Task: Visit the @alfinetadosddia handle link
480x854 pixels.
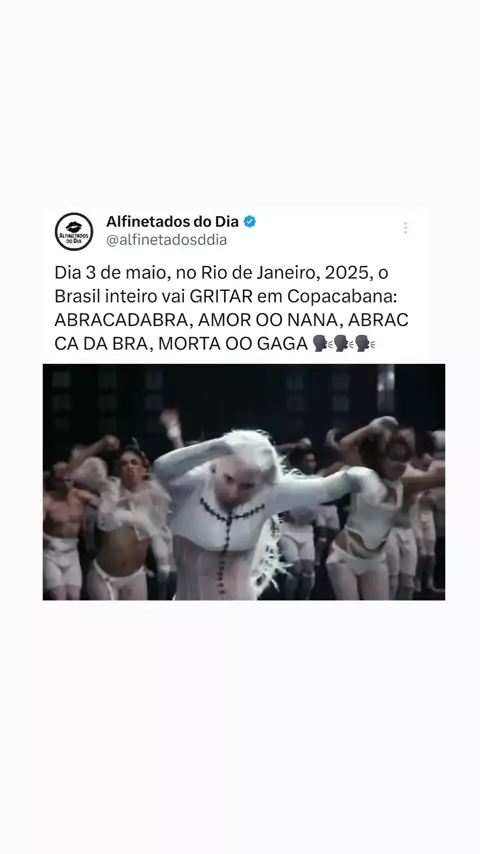Action: coord(166,240)
